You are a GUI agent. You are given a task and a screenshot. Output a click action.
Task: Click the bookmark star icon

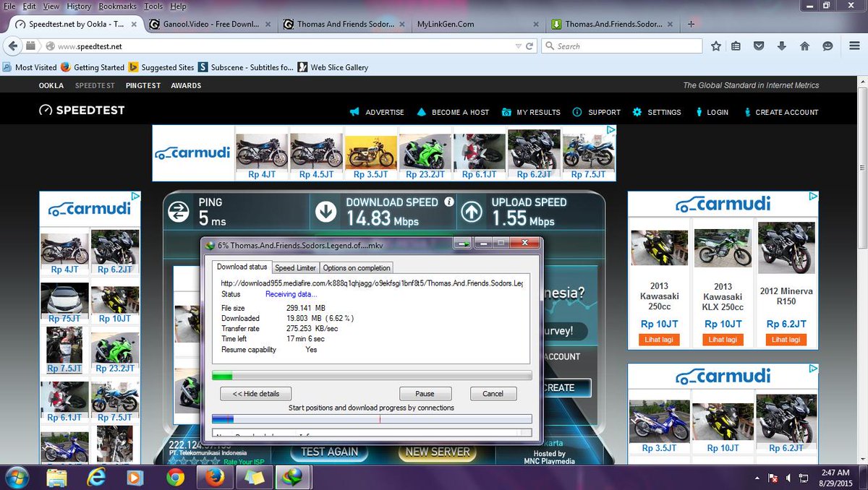[x=716, y=46]
